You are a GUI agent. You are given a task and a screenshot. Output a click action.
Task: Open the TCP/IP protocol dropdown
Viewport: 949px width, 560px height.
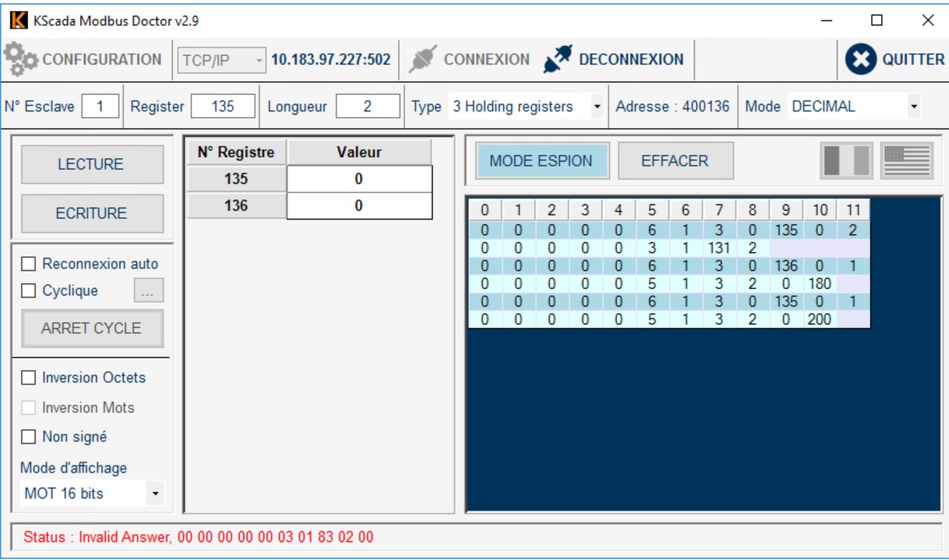click(221, 60)
